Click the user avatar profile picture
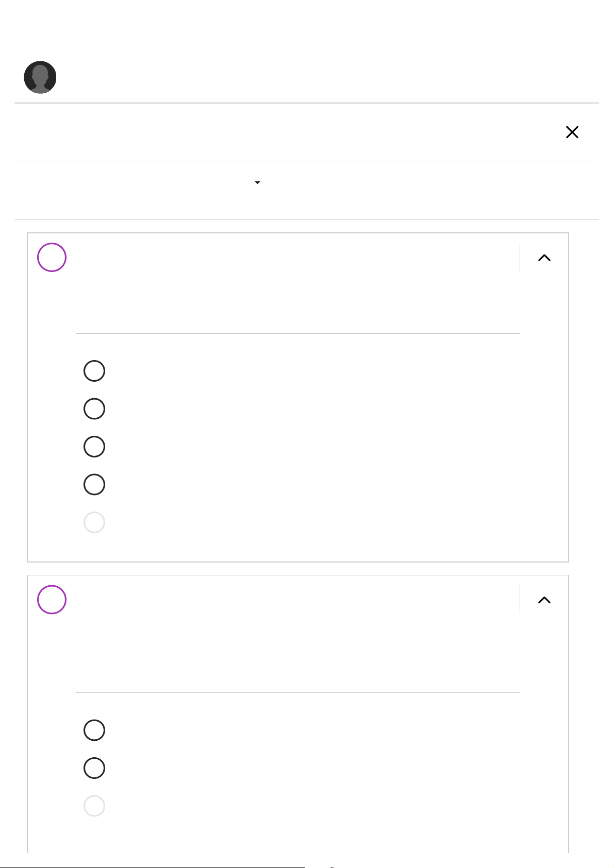The height and width of the screenshot is (868, 614). (x=40, y=77)
